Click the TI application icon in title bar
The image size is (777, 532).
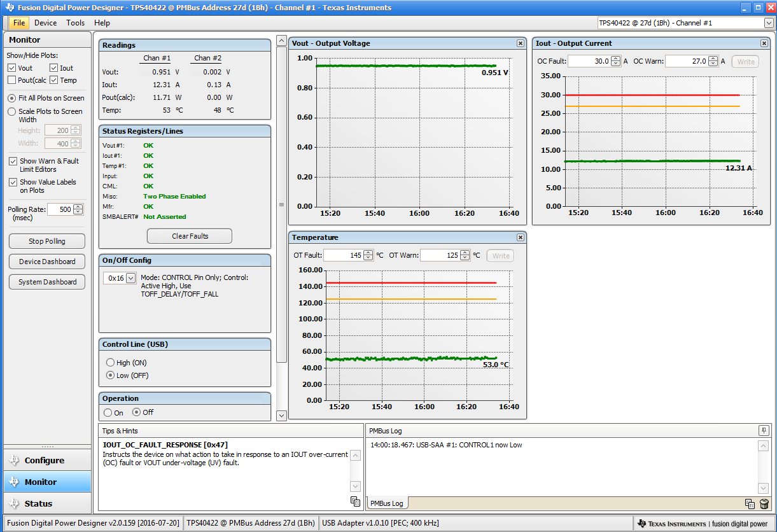pyautogui.click(x=9, y=8)
